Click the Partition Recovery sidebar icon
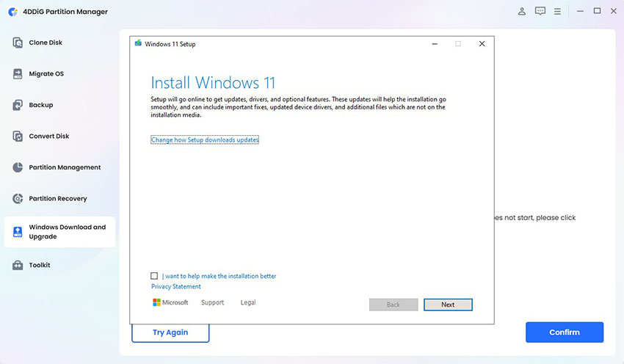Image resolution: width=624 pixels, height=364 pixels. (18, 198)
